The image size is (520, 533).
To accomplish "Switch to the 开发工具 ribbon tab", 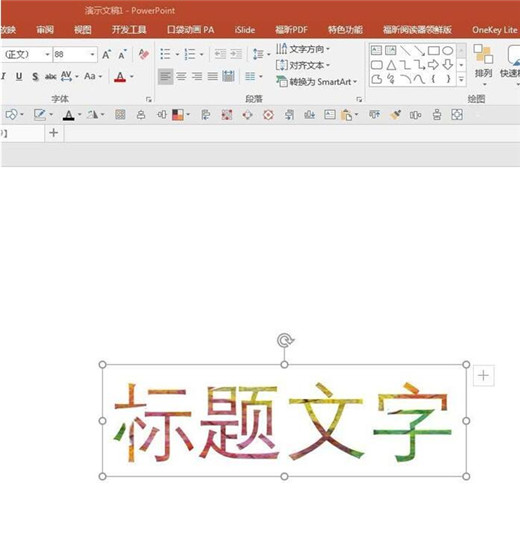I will point(129,30).
